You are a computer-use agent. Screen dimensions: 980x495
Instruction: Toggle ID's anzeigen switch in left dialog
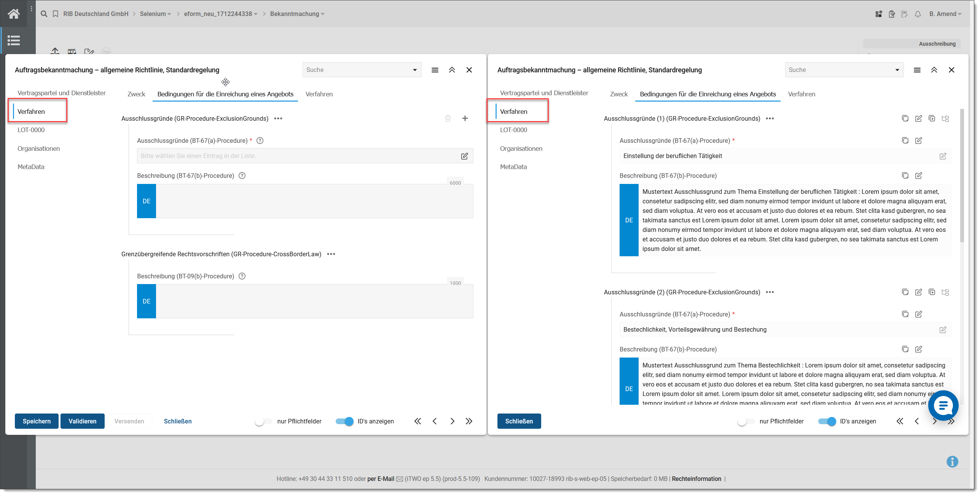click(345, 421)
